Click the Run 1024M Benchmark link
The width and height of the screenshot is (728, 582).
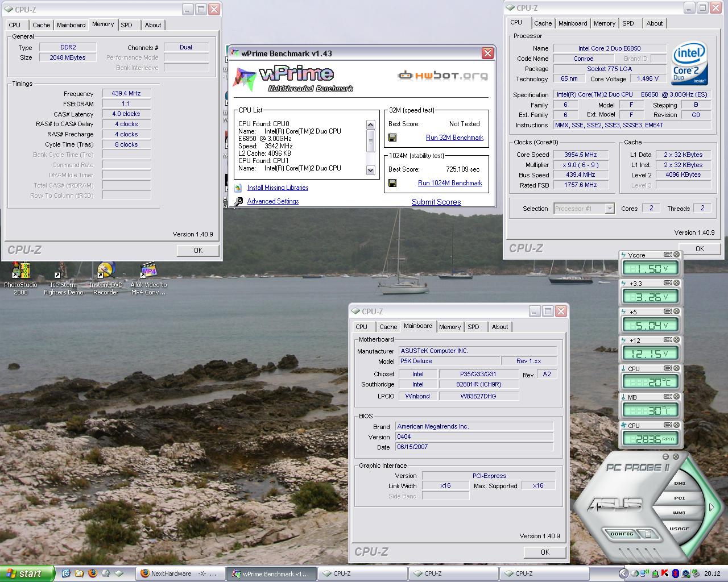point(450,183)
